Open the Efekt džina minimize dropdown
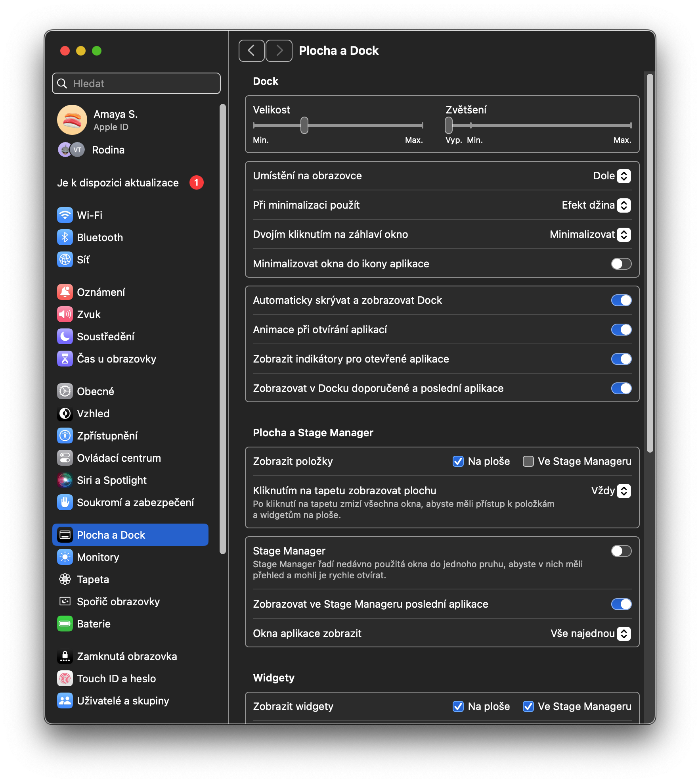 point(596,205)
